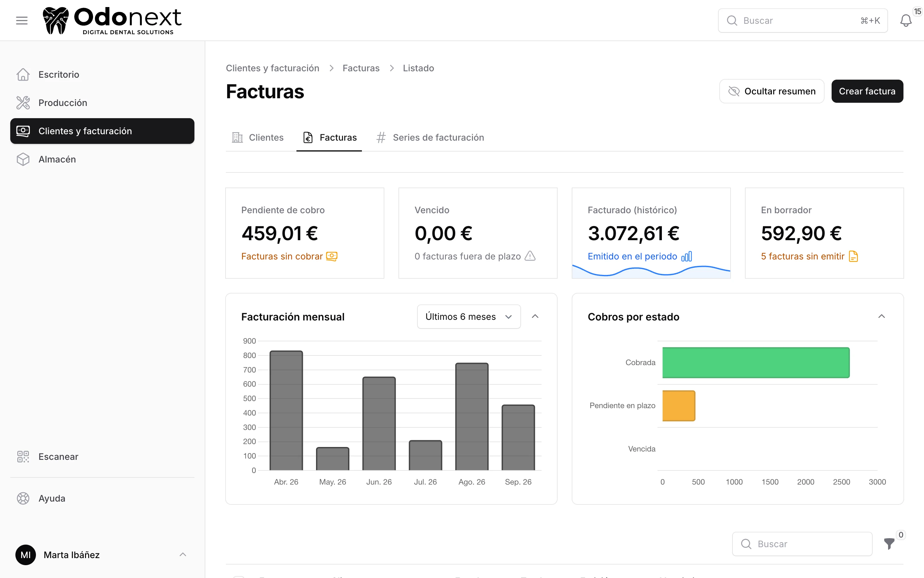Viewport: 924px width, 578px height.
Task: Open the invoice list filter funnel
Action: point(889,543)
